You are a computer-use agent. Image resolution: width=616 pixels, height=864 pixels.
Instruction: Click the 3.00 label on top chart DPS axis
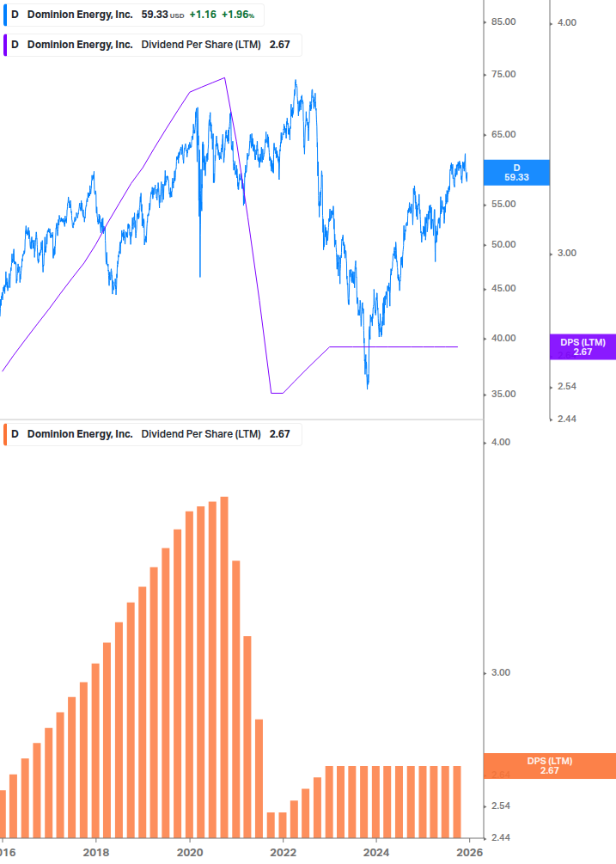coord(567,253)
